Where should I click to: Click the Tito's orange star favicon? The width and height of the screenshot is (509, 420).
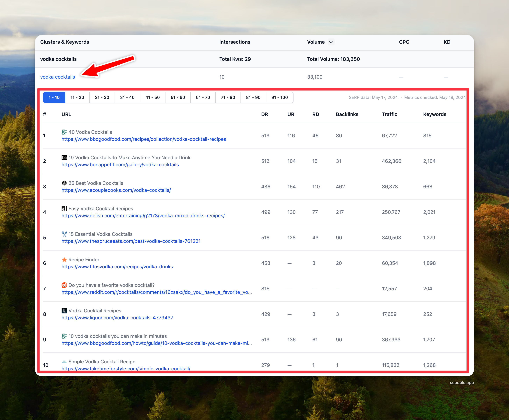coord(64,260)
